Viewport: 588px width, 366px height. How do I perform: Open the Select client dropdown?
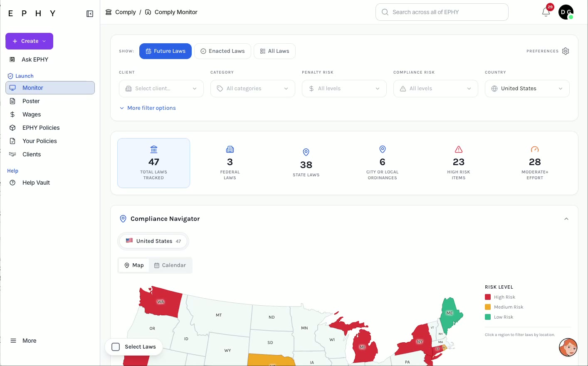[x=161, y=89]
